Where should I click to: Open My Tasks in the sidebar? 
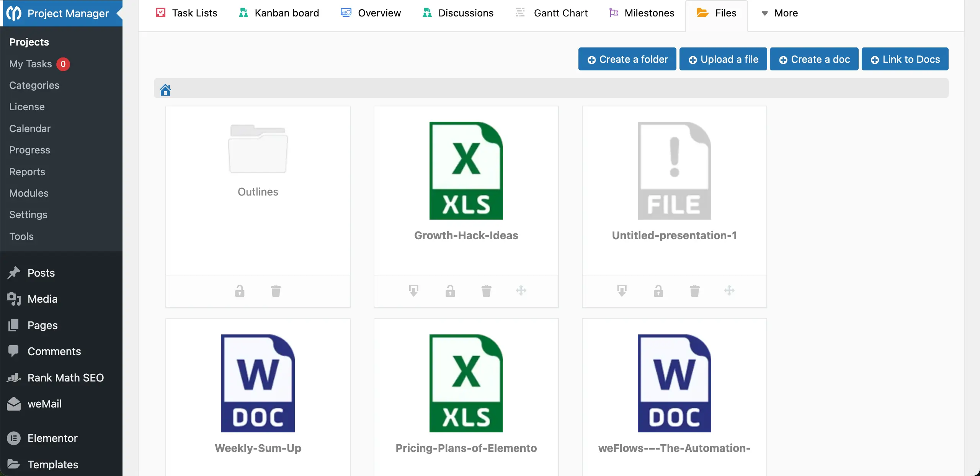click(31, 64)
